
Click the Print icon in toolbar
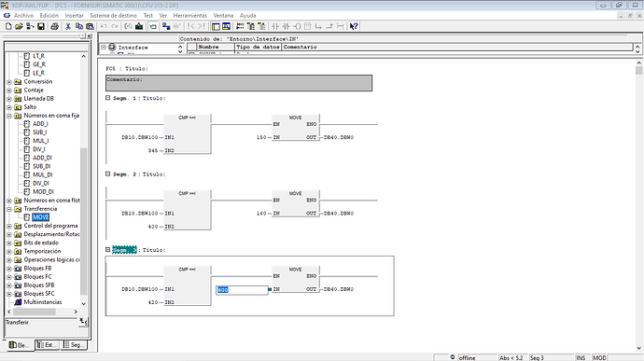click(x=54, y=26)
